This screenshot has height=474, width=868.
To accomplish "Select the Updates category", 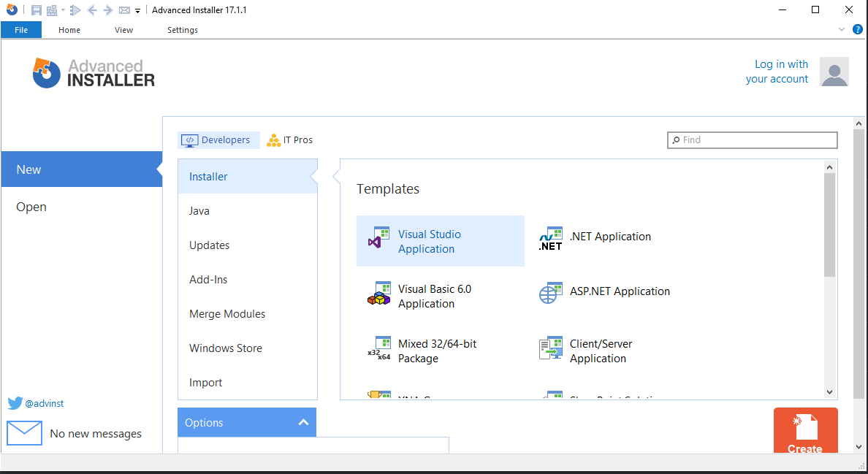I will (x=248, y=245).
